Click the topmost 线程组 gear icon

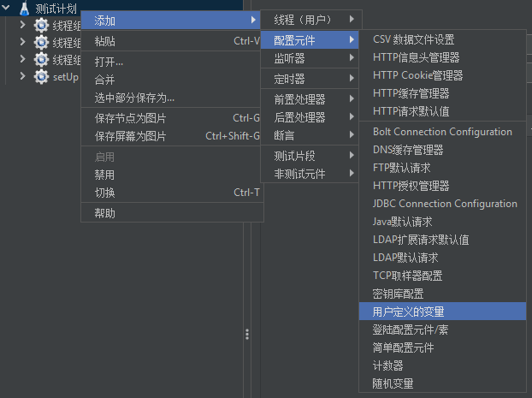[41, 25]
